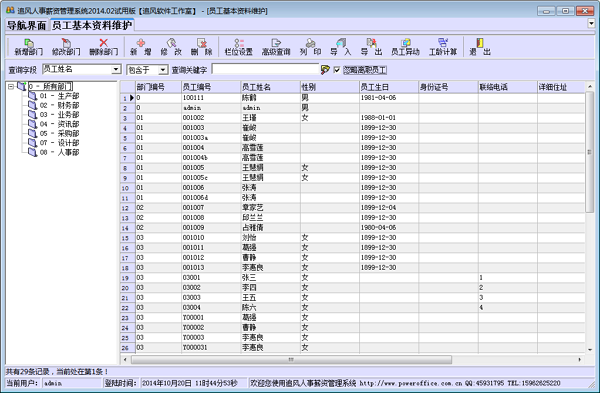Click the 新增部门 add department icon
600x393 pixels.
[x=28, y=47]
